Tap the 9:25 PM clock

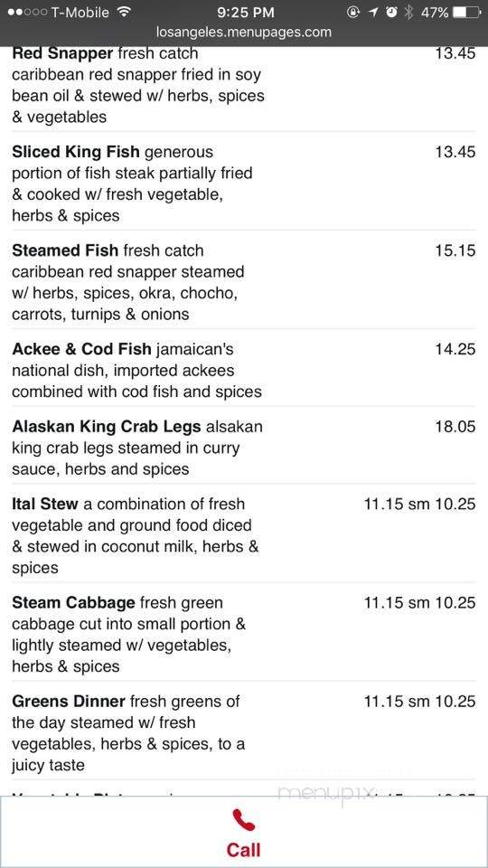click(x=245, y=12)
